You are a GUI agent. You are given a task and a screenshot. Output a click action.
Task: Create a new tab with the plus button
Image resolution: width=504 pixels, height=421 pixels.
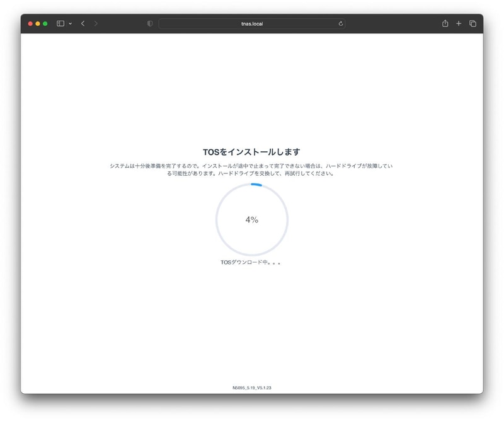(x=459, y=22)
